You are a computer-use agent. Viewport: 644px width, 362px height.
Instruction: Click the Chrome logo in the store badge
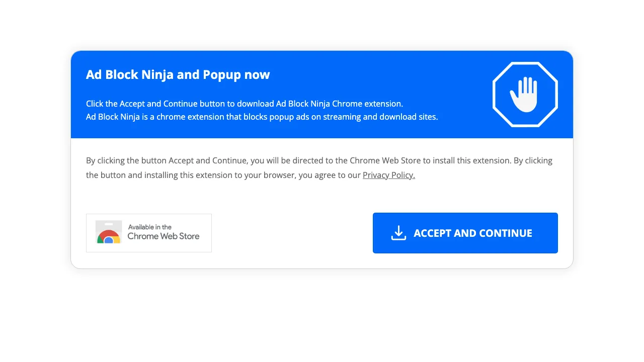(x=109, y=237)
